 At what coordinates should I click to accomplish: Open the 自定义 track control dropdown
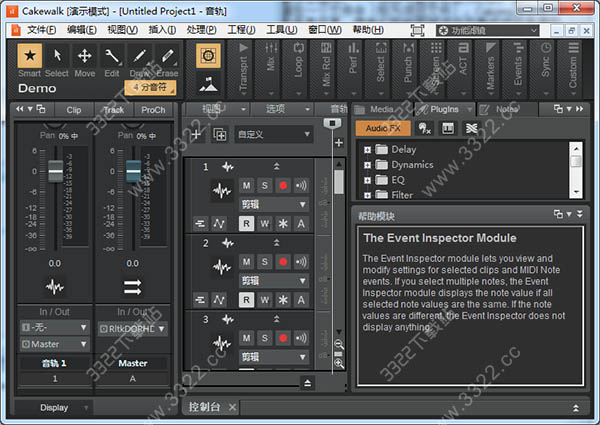click(274, 134)
